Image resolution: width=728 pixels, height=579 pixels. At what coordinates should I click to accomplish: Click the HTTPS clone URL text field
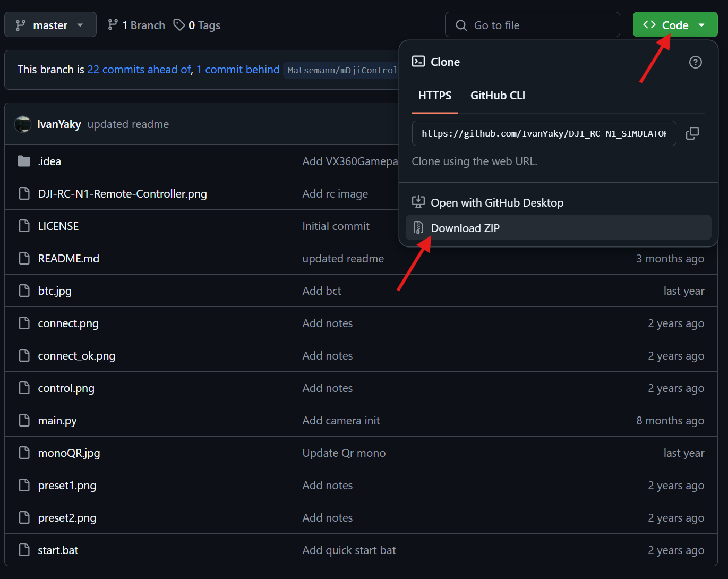(544, 133)
